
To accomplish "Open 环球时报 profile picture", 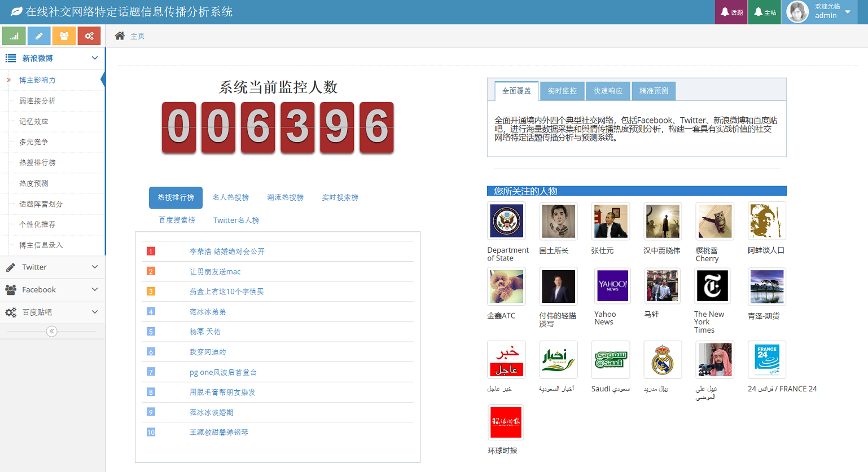I will pos(506,422).
